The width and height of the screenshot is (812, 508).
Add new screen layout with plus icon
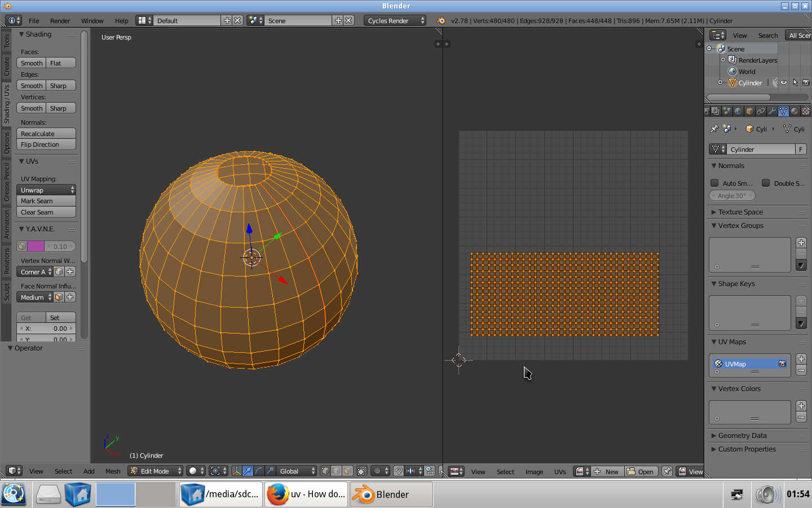(x=227, y=20)
